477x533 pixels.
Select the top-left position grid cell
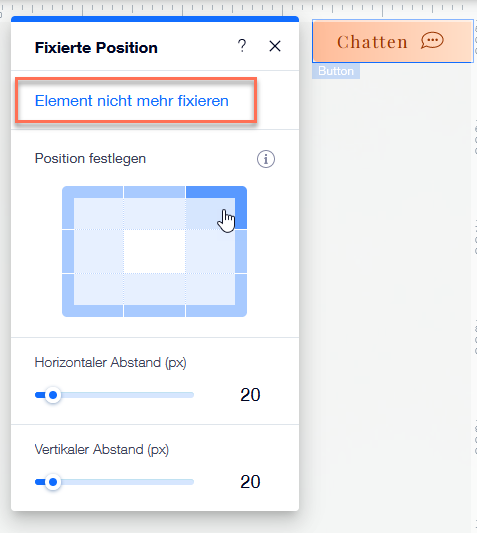tap(92, 207)
